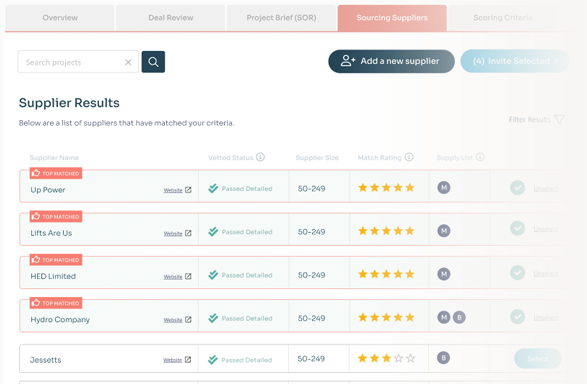Click the Match Rating info icon
Viewport: 587px width, 384px height.
(409, 157)
